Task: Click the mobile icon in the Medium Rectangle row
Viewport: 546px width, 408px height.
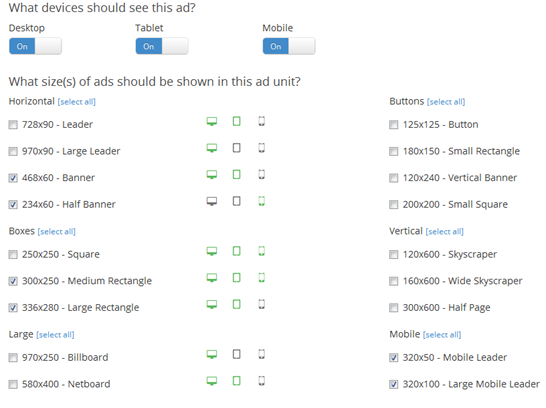Action: [262, 278]
